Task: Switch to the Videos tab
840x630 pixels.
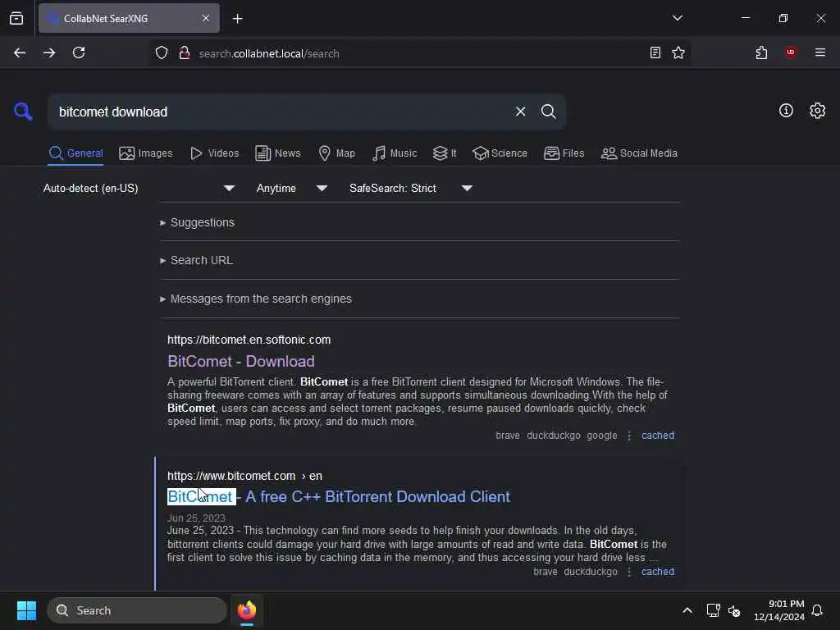Action: click(214, 153)
